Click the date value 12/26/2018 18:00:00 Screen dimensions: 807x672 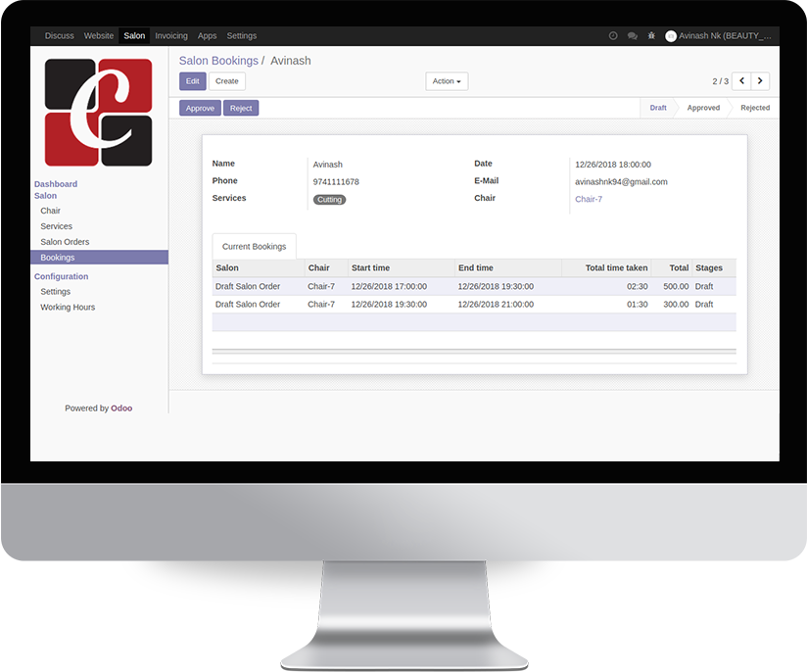pos(613,165)
